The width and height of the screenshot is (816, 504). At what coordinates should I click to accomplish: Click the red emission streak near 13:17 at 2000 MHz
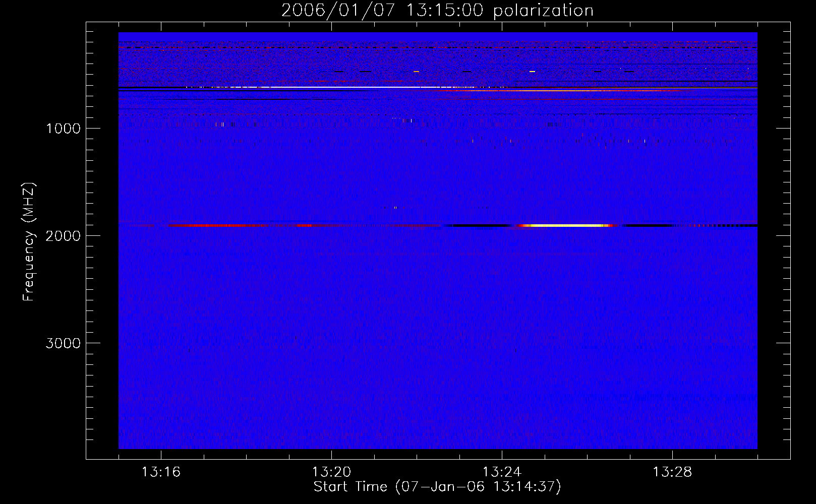pos(217,225)
